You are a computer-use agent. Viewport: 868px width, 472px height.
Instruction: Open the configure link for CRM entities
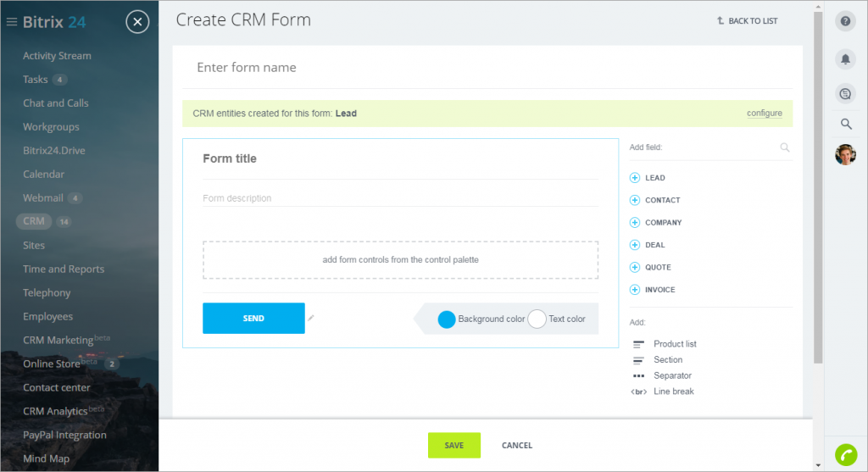[765, 113]
